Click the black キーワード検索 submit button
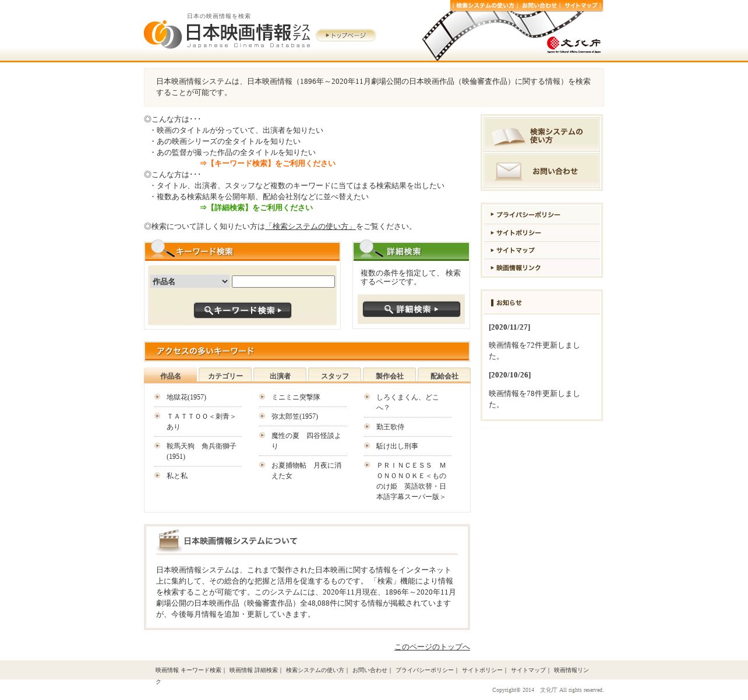Screen dimensions: 748x700 [x=242, y=310]
